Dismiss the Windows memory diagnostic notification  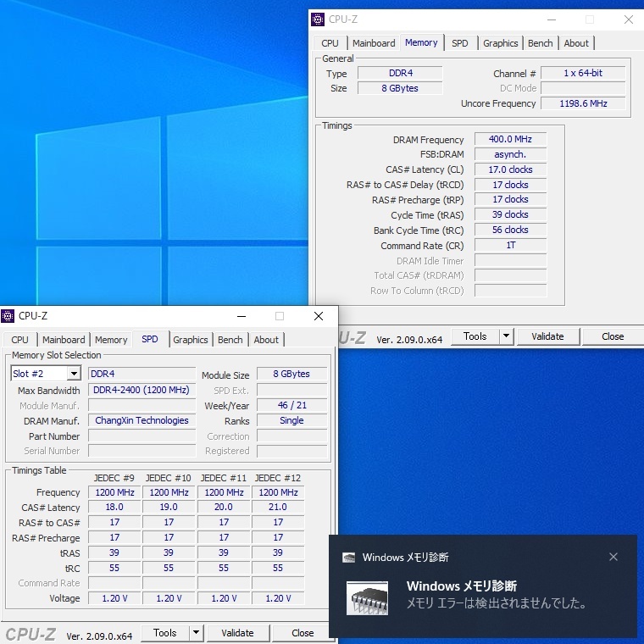(613, 557)
